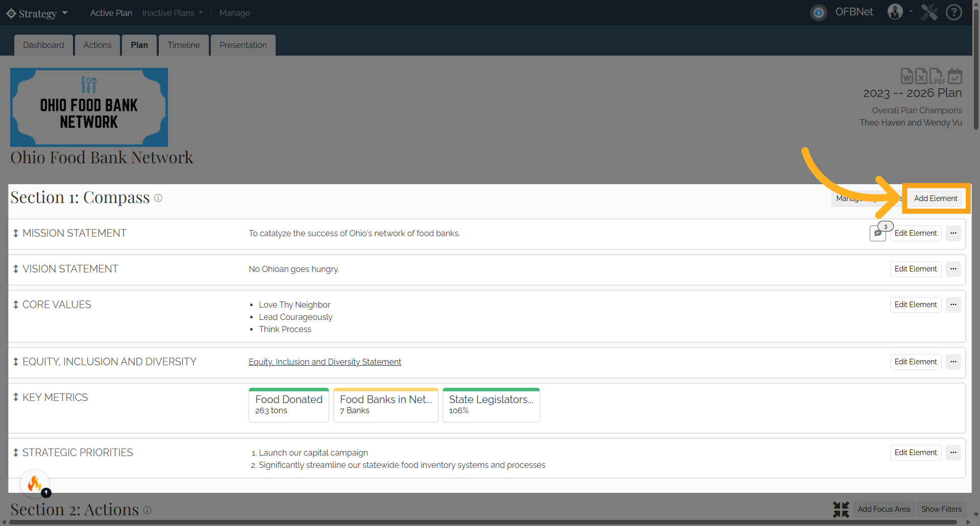Click the Equity, Inclusion and Diversity reorder handle
This screenshot has width=980, height=526.
coord(16,362)
